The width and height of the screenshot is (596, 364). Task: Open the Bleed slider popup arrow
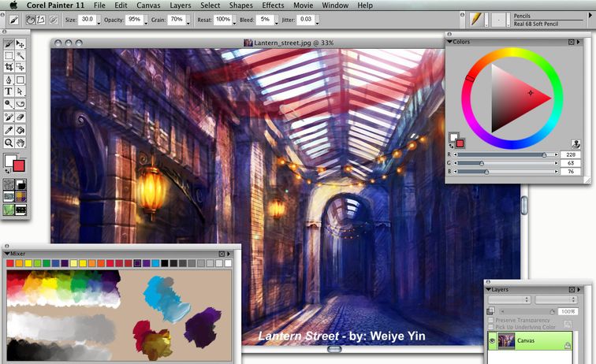coord(276,22)
